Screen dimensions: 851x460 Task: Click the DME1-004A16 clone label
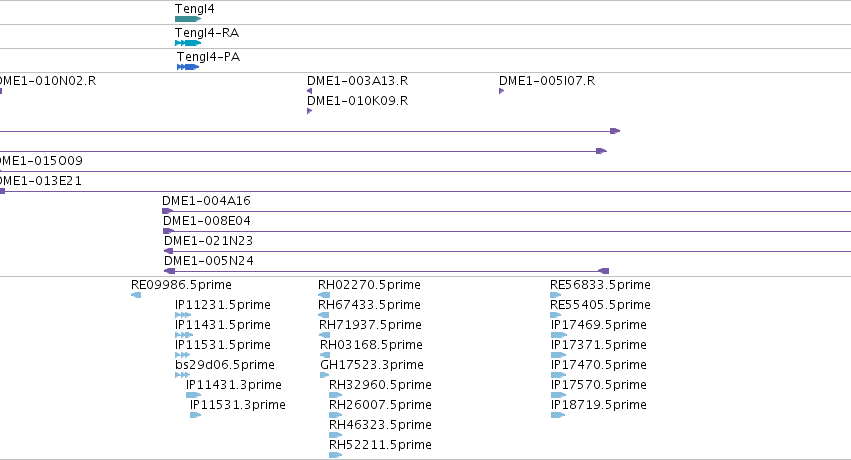click(206, 201)
